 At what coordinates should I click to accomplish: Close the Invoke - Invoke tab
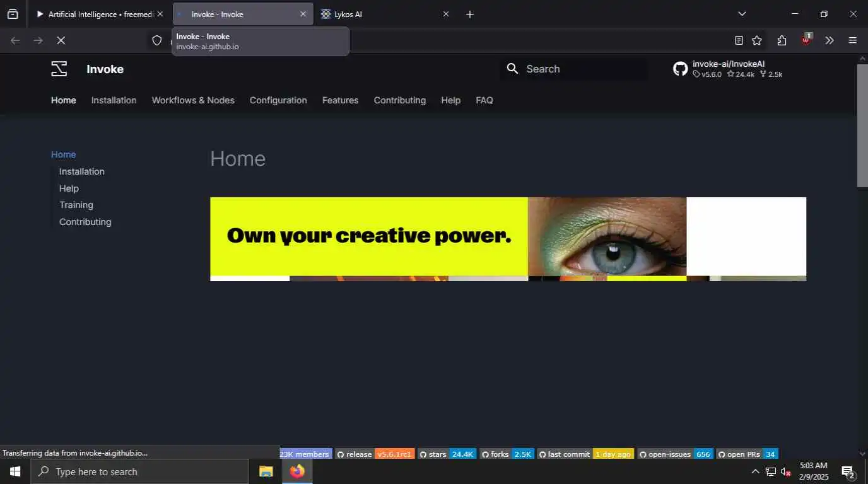click(303, 14)
